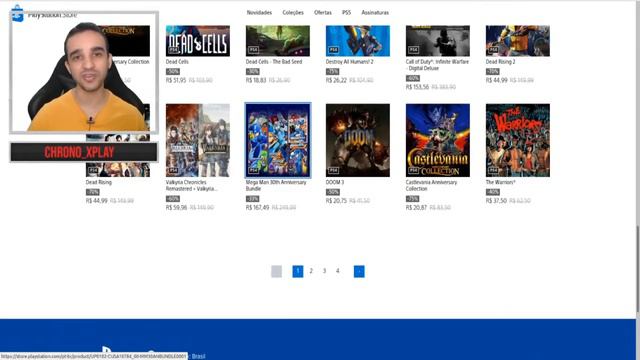
Task: Click the R$ 59,96 Valkyria price
Action: point(176,207)
